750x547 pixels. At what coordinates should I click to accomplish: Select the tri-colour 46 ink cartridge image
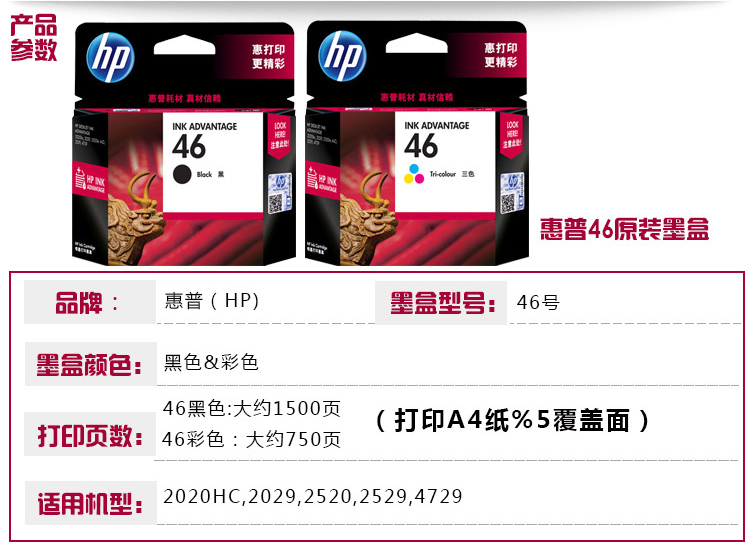(417, 142)
